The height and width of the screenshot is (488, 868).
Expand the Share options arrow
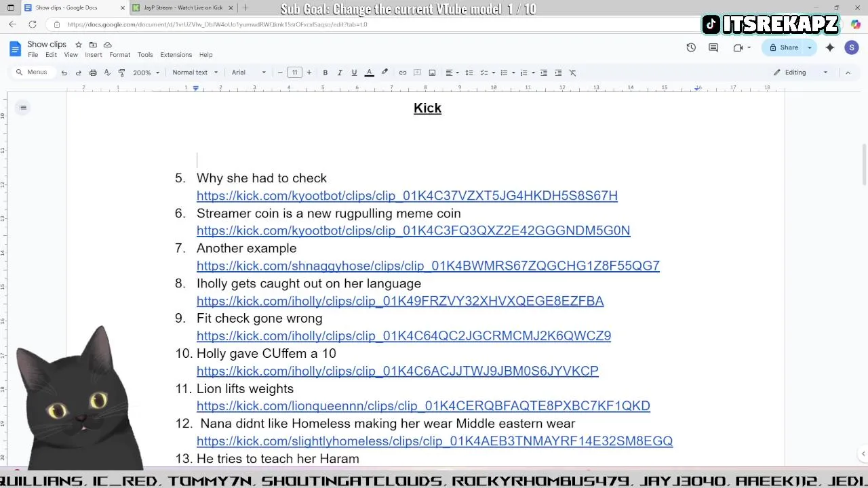click(809, 47)
